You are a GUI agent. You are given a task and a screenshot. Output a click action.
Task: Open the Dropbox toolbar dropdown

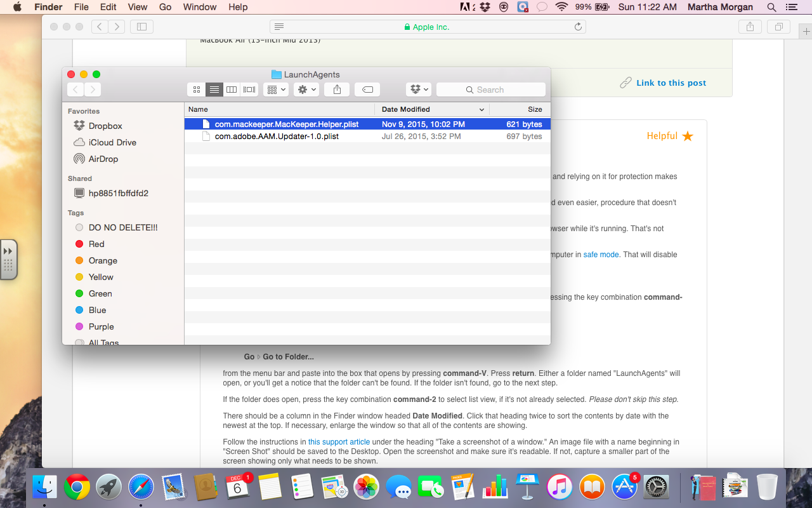pos(419,90)
